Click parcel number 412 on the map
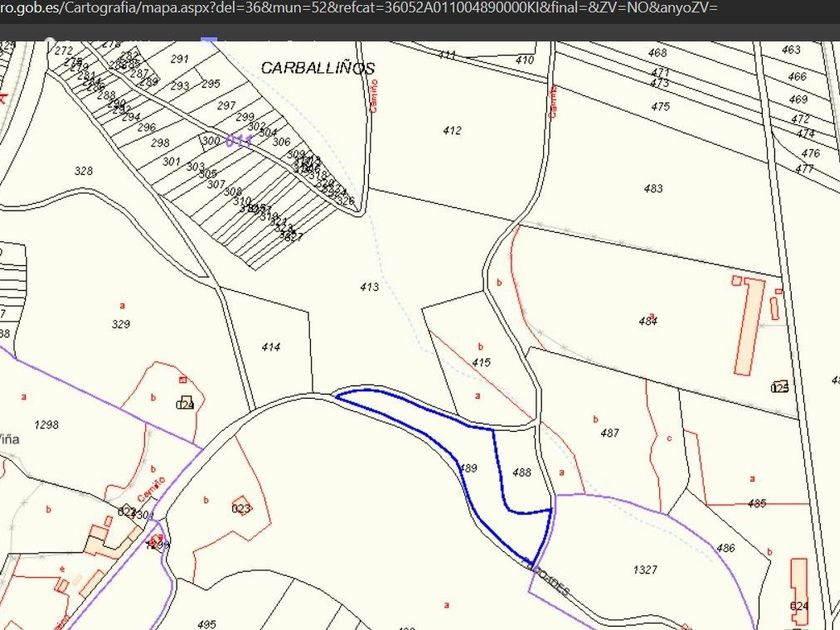This screenshot has width=840, height=630. (452, 130)
